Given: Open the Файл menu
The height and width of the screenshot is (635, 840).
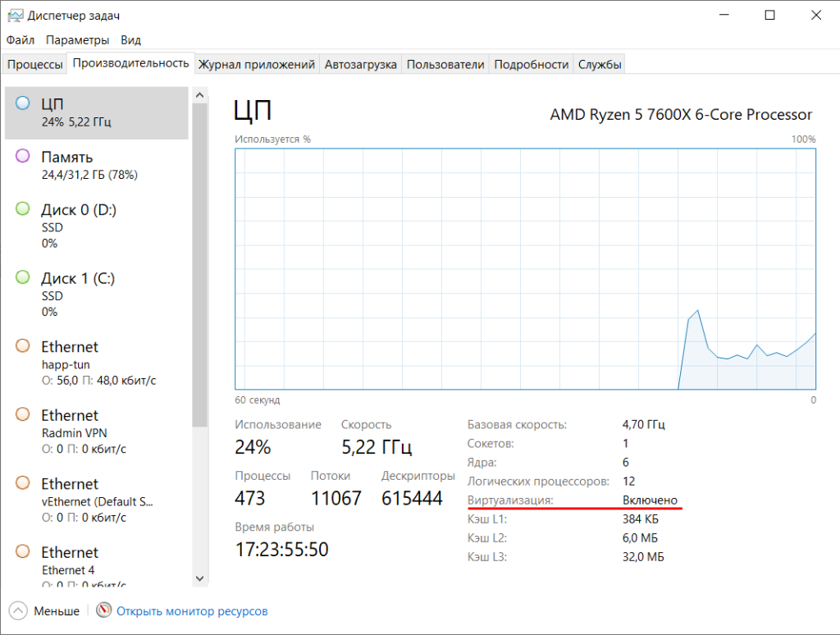Looking at the screenshot, I should [21, 40].
